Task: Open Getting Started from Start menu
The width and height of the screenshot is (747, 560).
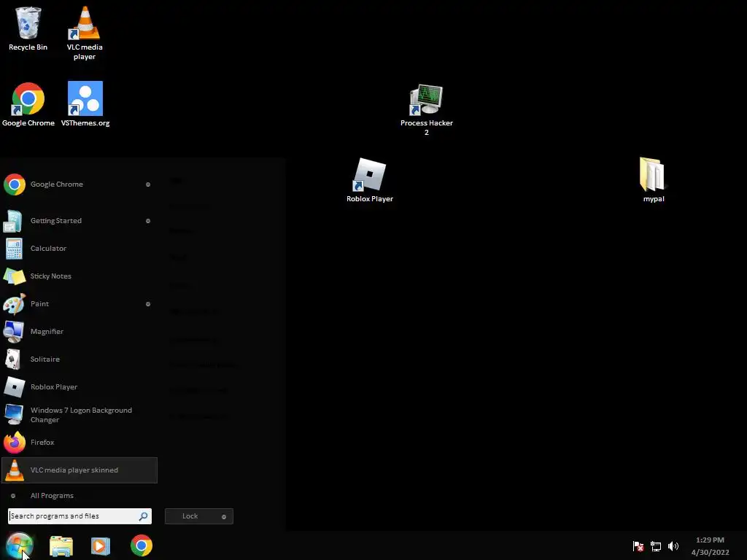Action: click(x=80, y=221)
